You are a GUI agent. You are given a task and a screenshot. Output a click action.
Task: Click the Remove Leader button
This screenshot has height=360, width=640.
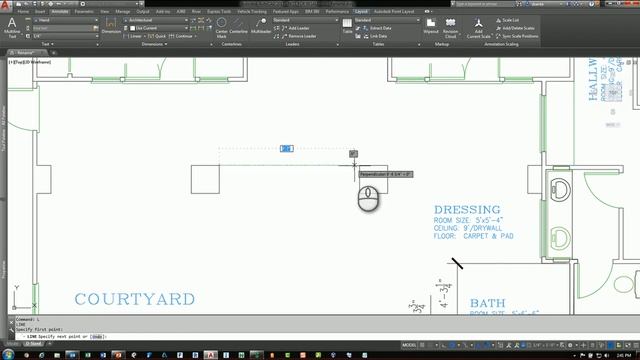pos(299,36)
